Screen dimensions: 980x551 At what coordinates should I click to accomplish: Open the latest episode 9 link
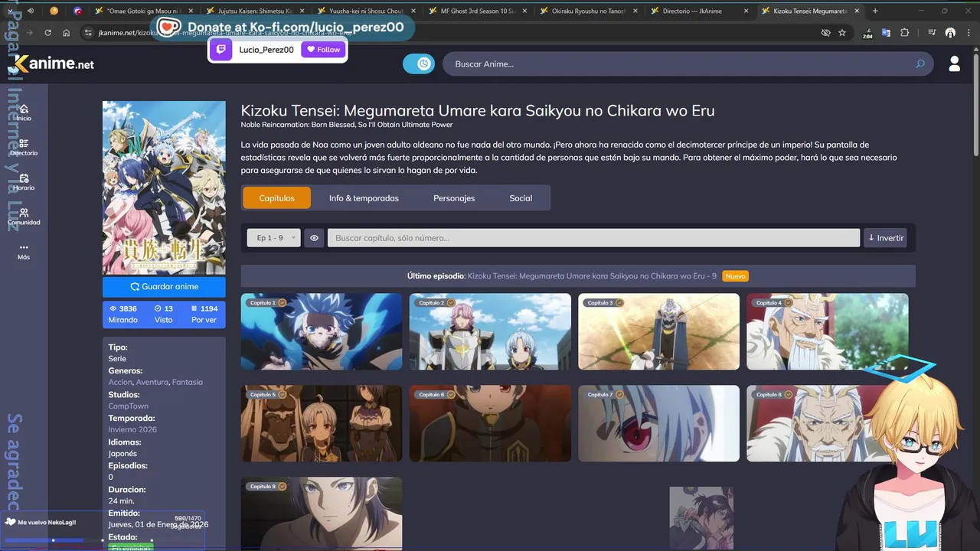click(592, 276)
